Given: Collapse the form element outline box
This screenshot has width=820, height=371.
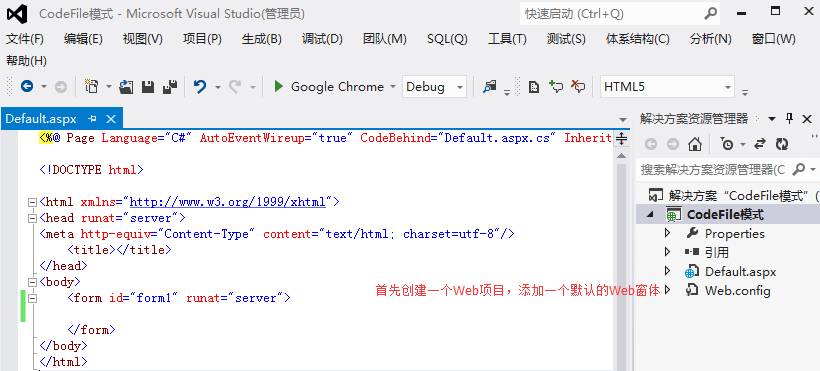Looking at the screenshot, I should point(32,298).
